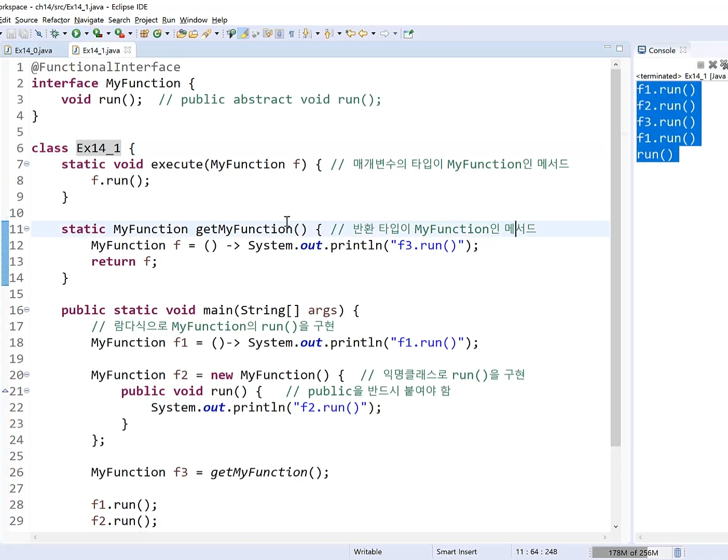Viewport: 728px width, 560px height.
Task: Toggle the Java Editor Breadcrumb icon
Action: [x=231, y=34]
